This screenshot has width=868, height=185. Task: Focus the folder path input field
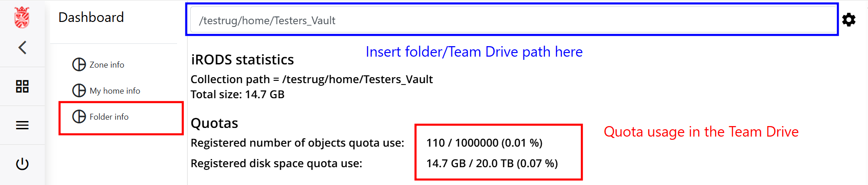pyautogui.click(x=511, y=20)
